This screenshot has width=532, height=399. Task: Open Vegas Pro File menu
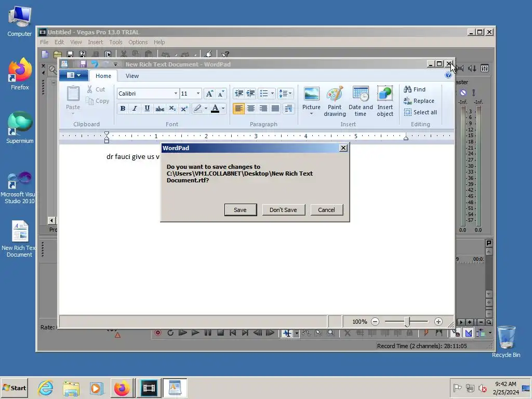[x=44, y=42]
